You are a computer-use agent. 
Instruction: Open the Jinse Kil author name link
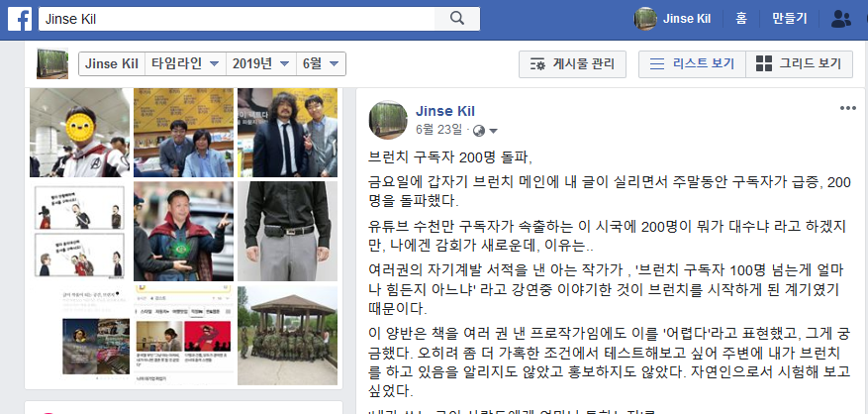tap(445, 111)
